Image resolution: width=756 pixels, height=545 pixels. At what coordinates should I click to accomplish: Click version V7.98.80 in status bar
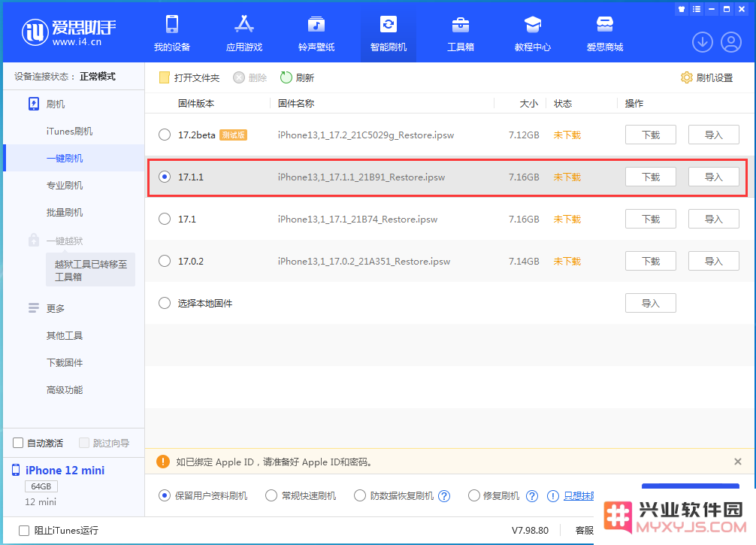[x=530, y=531]
